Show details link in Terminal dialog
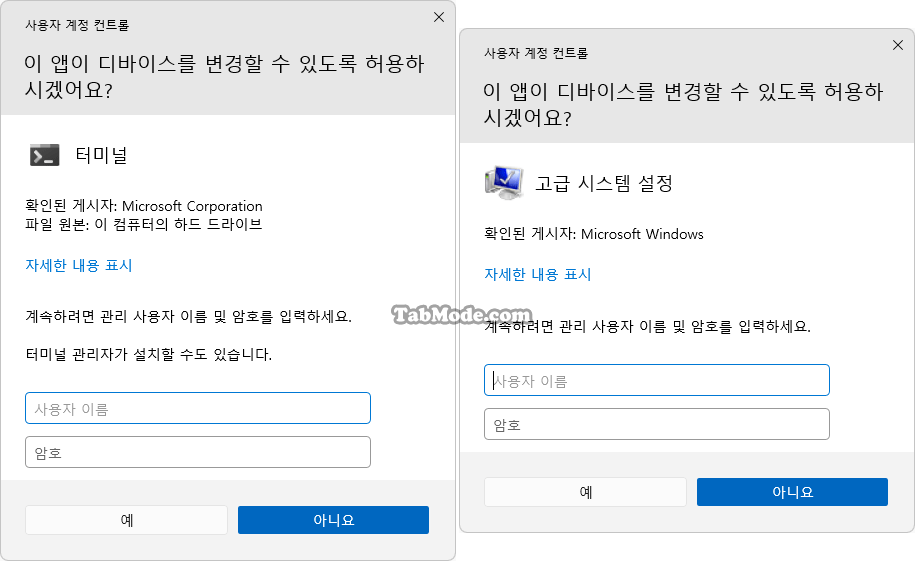Viewport: 915px width, 561px height. point(79,266)
